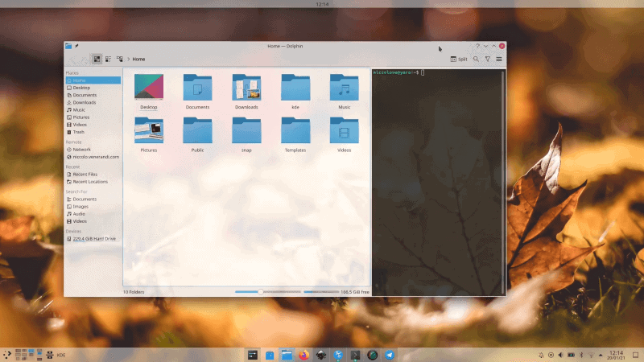Open Telegram from the taskbar

[390, 355]
